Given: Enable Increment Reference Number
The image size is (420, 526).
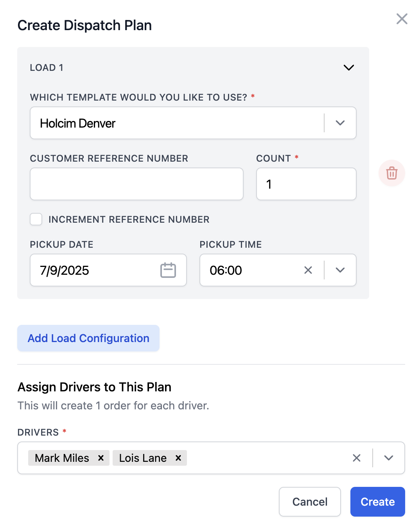Looking at the screenshot, I should [36, 220].
